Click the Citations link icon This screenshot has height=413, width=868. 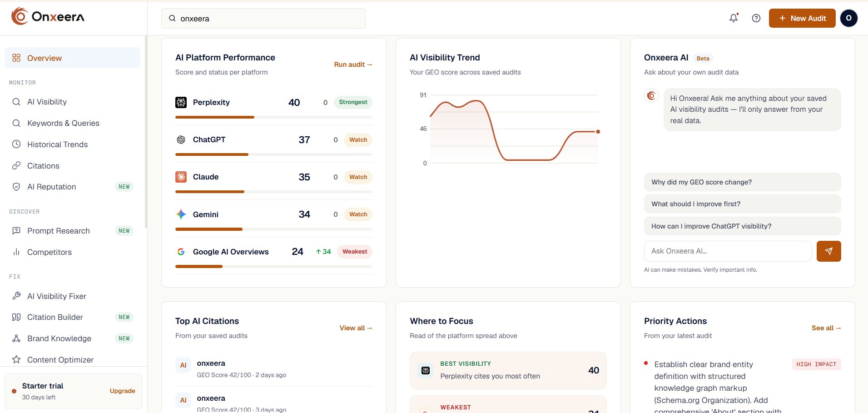(16, 165)
